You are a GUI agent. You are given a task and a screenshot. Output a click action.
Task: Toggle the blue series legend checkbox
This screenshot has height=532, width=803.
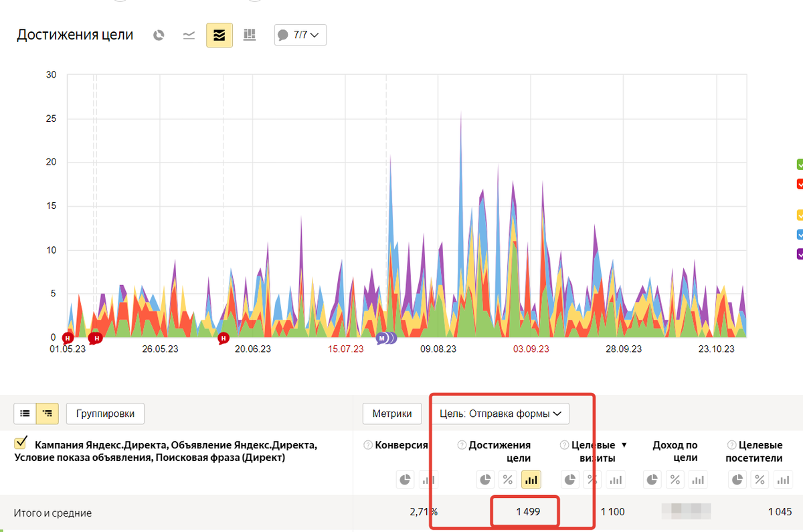pos(800,235)
